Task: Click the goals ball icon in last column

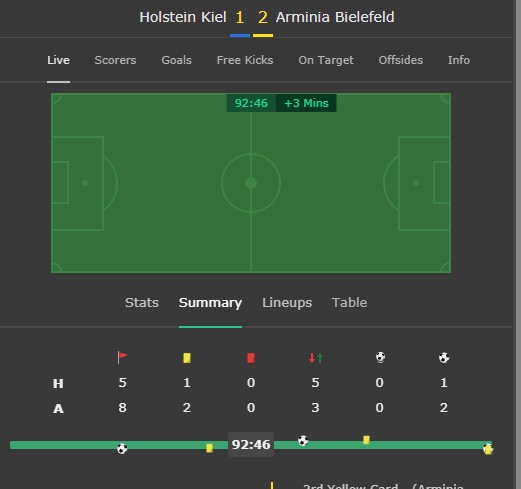Action: coord(444,358)
